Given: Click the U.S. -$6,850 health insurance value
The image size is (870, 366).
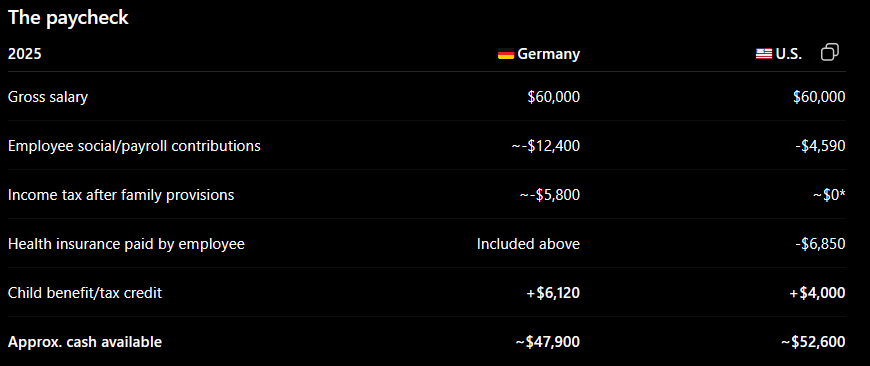Looking at the screenshot, I should 820,244.
